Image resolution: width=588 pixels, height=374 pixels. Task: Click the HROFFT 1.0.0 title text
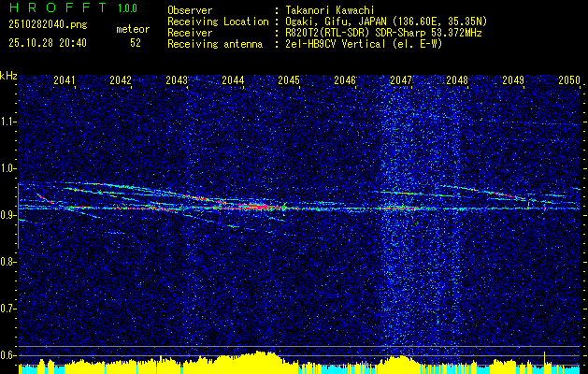[74, 7]
